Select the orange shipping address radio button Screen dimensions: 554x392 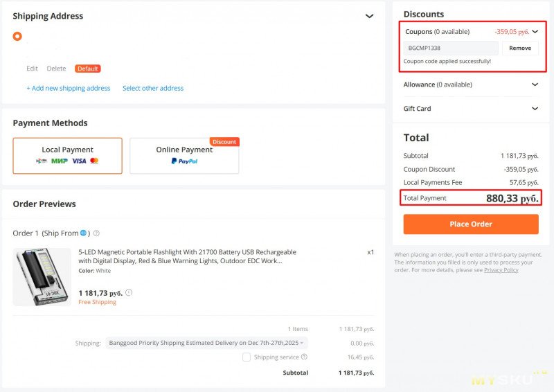click(17, 37)
